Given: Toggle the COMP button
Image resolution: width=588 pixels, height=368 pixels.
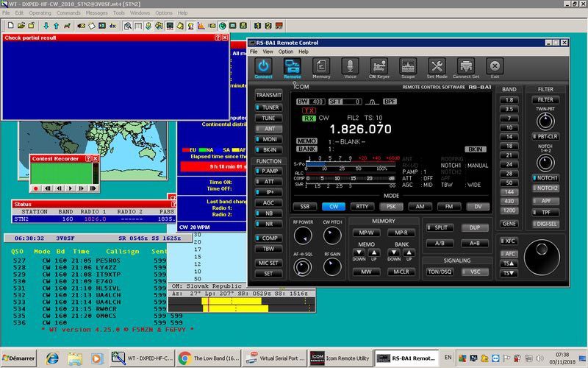Looking at the screenshot, I should [268, 238].
